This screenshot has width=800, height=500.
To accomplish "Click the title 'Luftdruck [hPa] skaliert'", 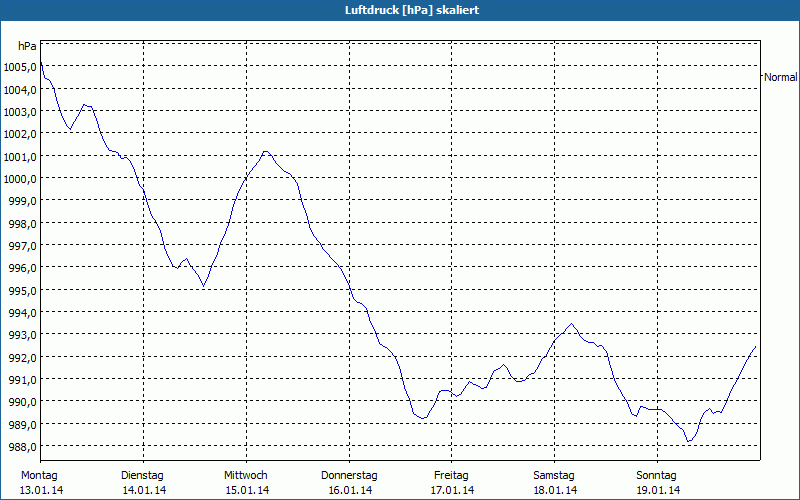I will (412, 10).
